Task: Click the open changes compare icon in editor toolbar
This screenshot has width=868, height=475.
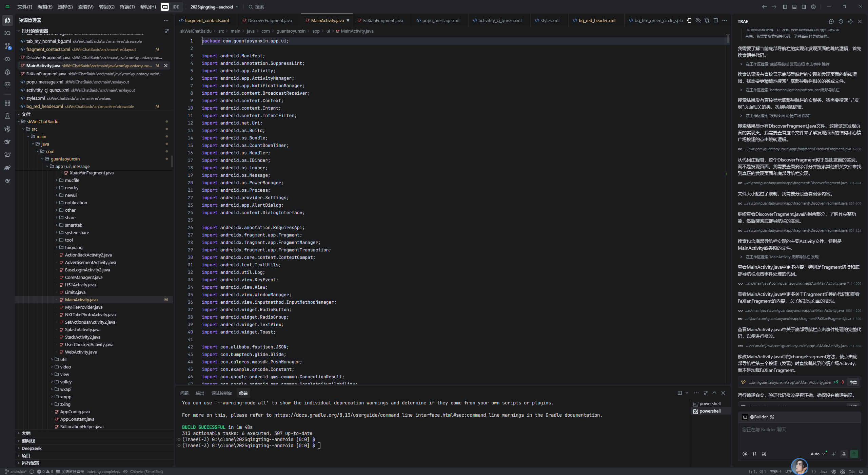Action: pos(707,20)
